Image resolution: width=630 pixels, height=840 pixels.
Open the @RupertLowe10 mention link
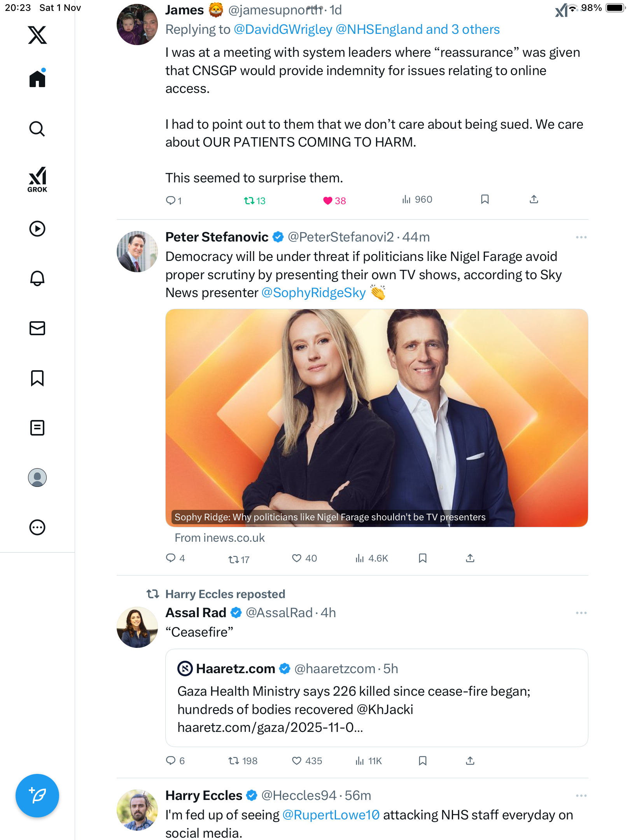pos(331,815)
